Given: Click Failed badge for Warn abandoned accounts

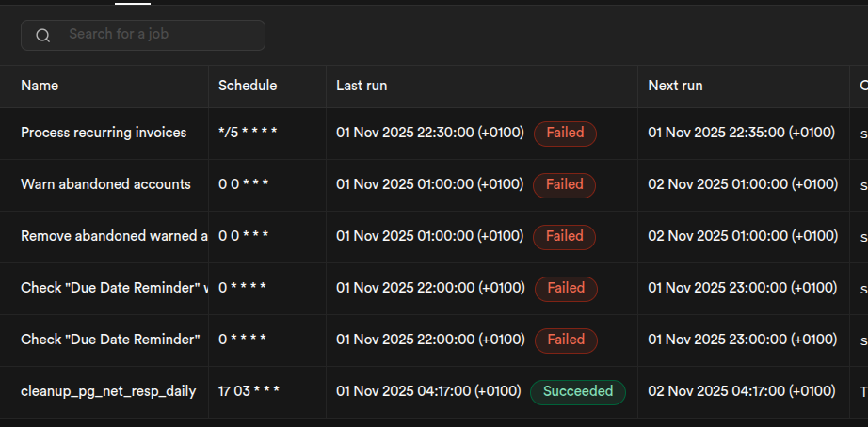Looking at the screenshot, I should 565,185.
